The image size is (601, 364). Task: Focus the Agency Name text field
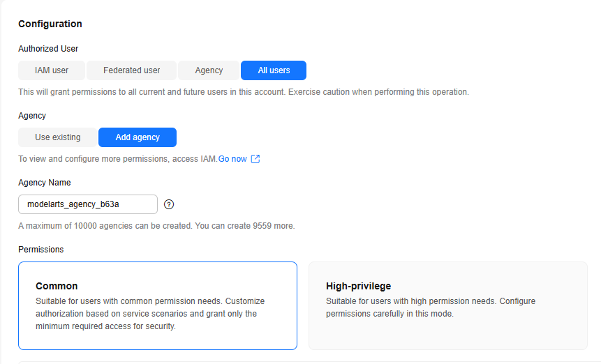coord(88,204)
